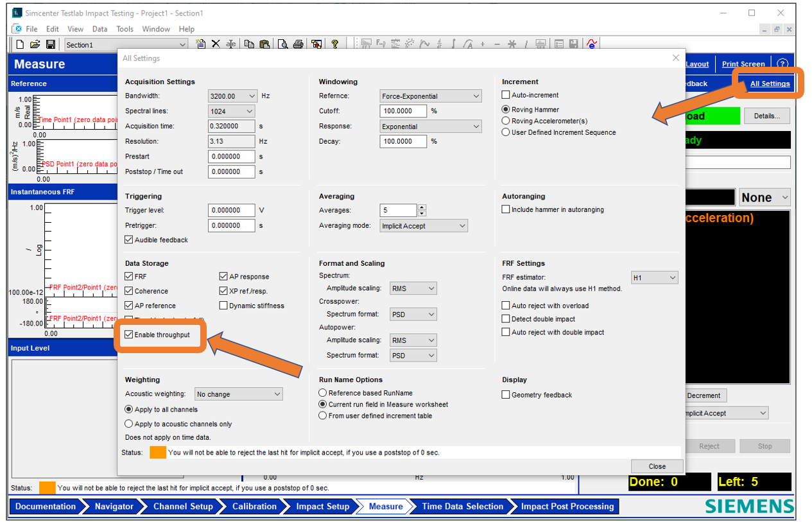Click the yellow question mark help icon

click(x=334, y=44)
